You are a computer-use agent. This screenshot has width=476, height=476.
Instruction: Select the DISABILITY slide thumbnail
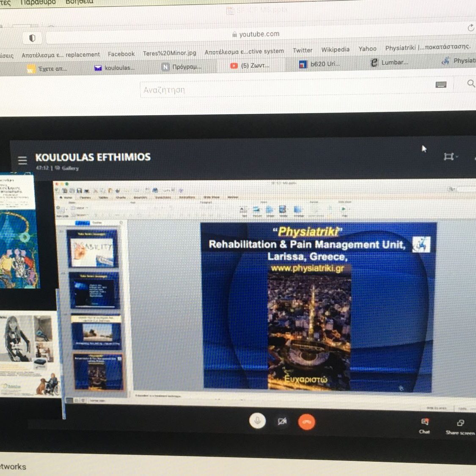point(92,249)
